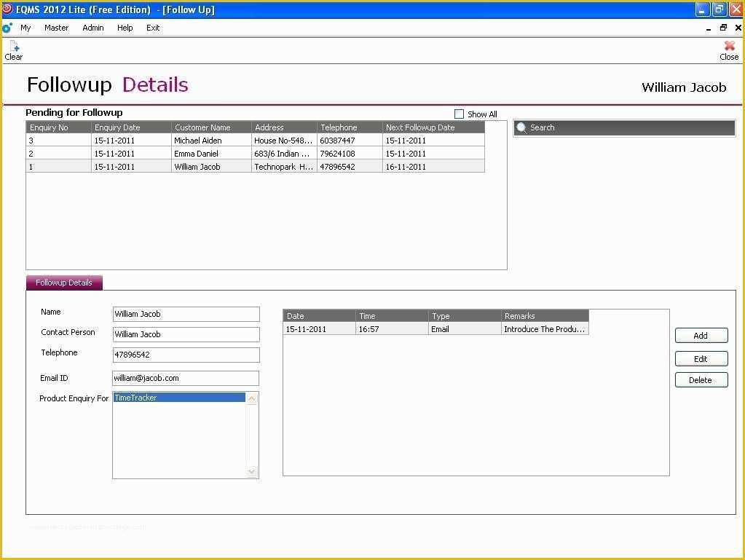Select the Email type cell

point(465,329)
